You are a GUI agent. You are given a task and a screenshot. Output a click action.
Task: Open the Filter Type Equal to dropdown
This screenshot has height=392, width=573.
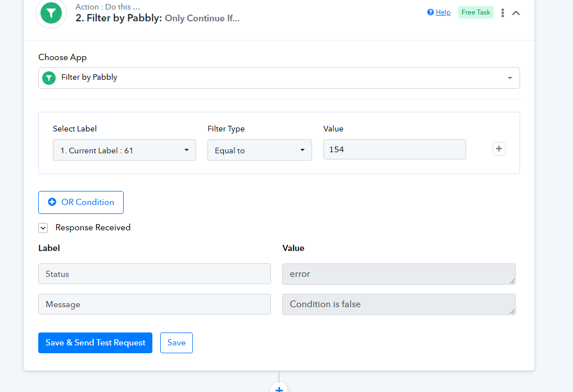(x=260, y=150)
